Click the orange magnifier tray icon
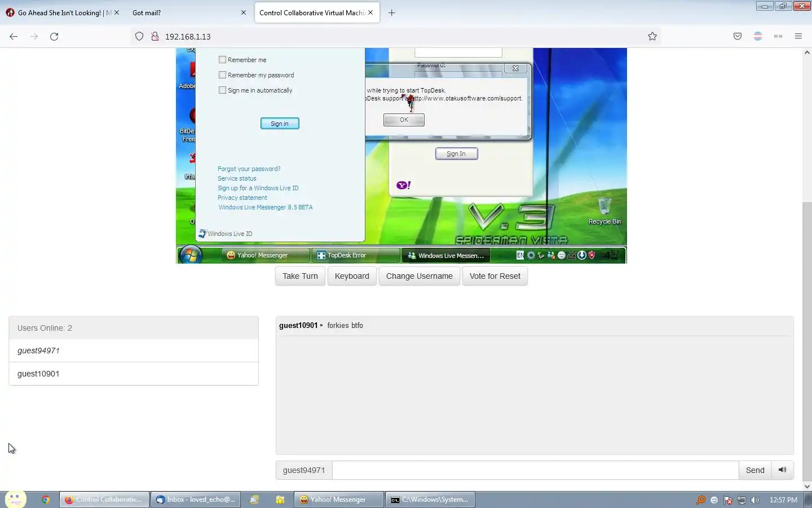 tap(701, 500)
